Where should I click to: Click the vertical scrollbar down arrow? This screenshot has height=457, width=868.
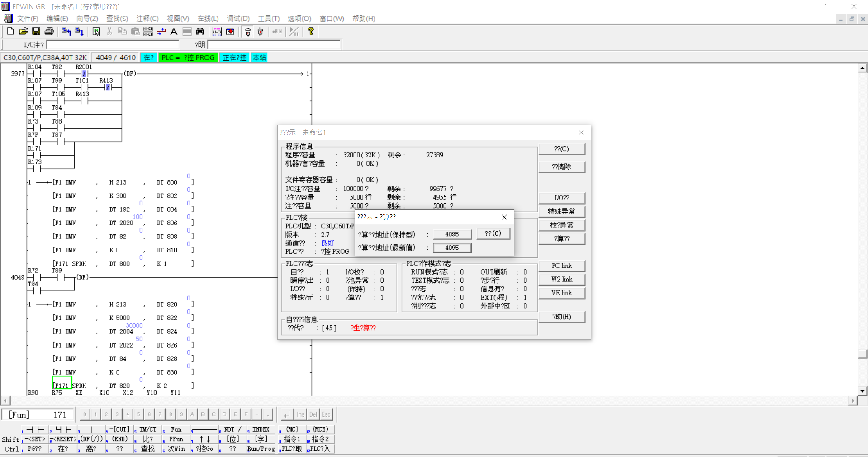pos(863,391)
